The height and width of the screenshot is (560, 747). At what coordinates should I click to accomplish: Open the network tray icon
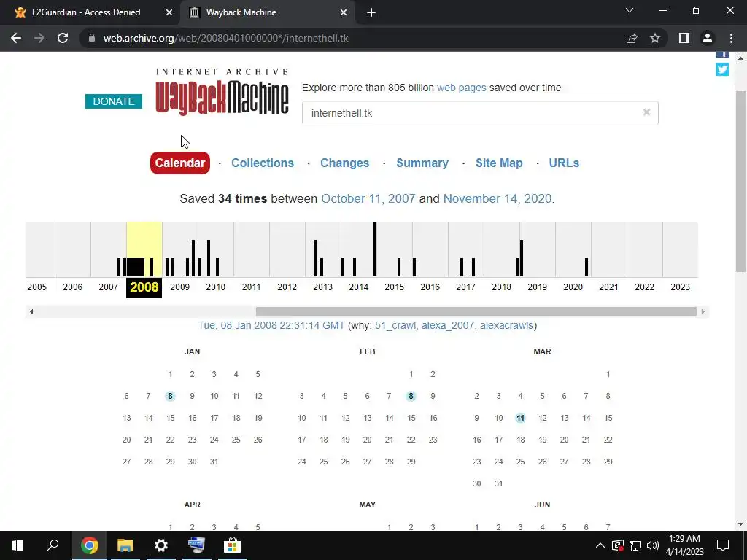coord(635,545)
